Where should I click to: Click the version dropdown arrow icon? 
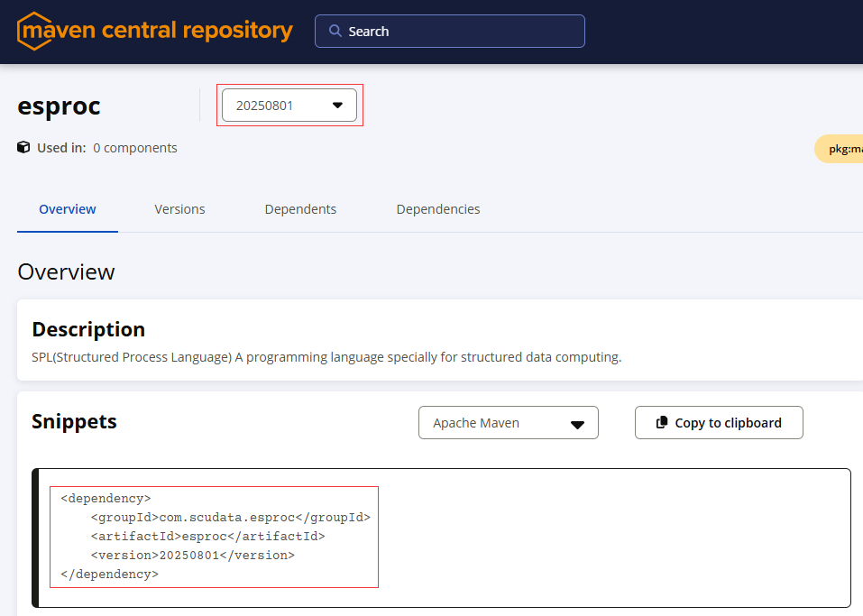(337, 106)
